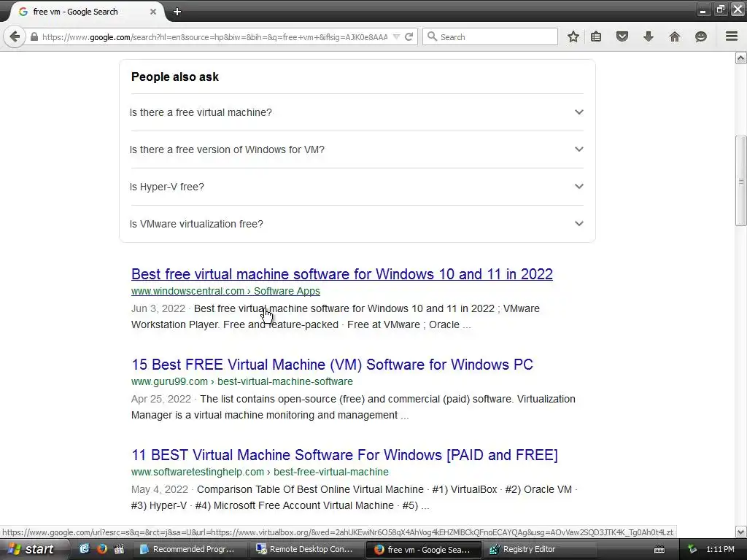Open the www.guru99.com breadcrumb link
747x560 pixels.
pos(242,381)
